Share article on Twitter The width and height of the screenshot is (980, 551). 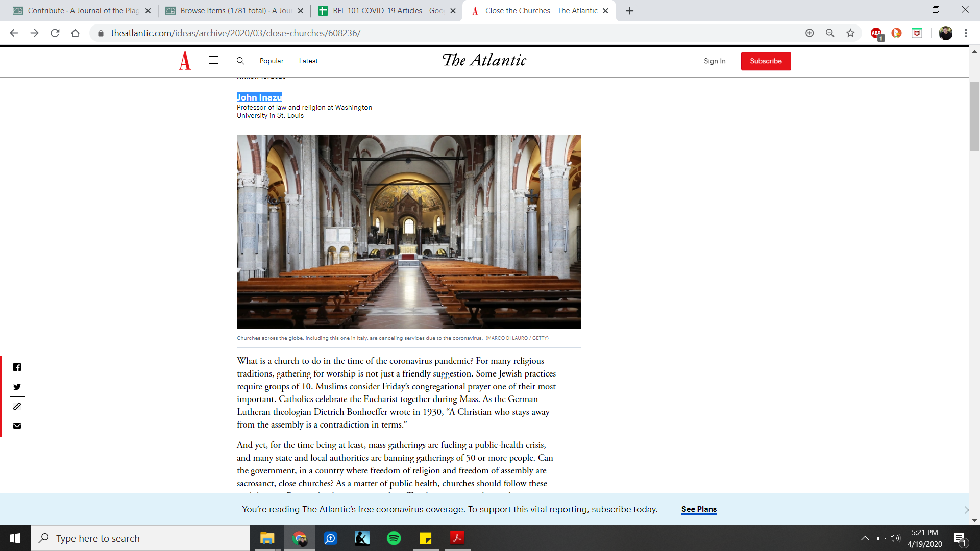pos(17,387)
